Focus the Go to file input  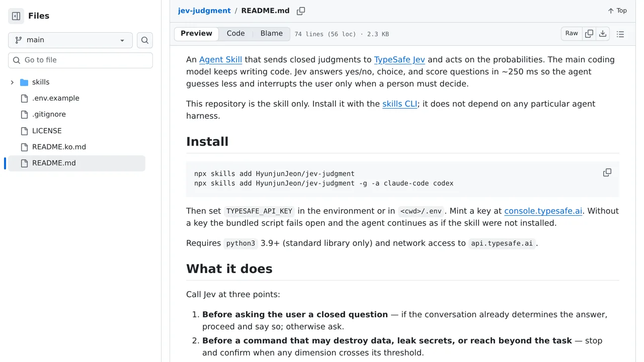[x=80, y=60]
